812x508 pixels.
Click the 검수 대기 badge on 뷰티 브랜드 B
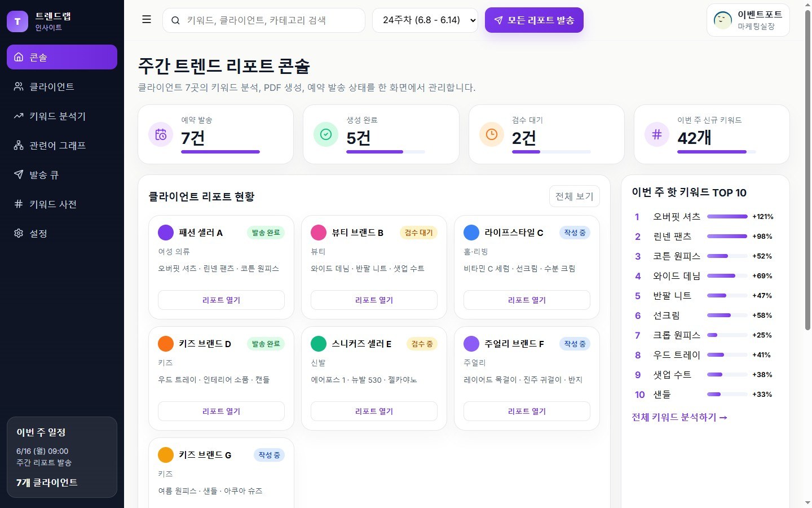tap(418, 233)
